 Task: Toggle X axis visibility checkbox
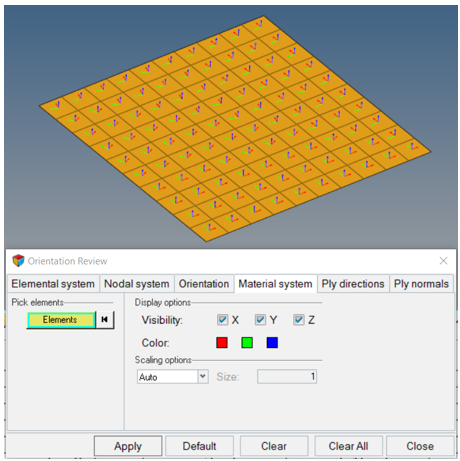click(222, 320)
